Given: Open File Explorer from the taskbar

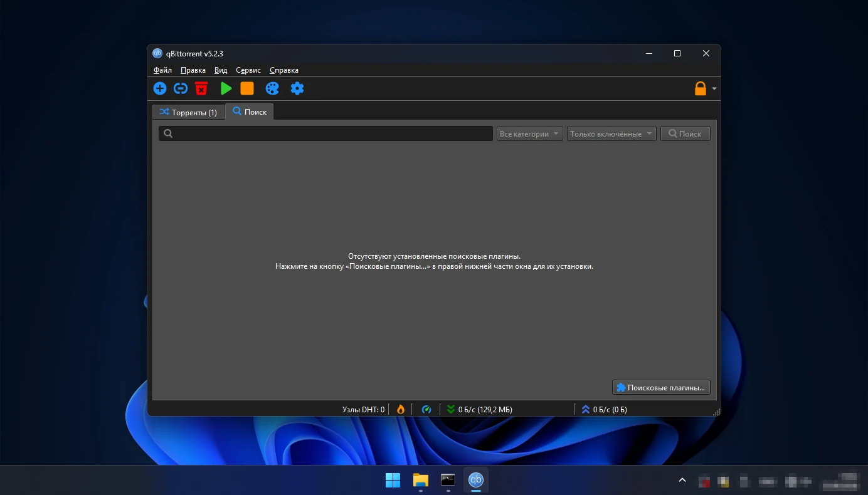Looking at the screenshot, I should pos(420,480).
